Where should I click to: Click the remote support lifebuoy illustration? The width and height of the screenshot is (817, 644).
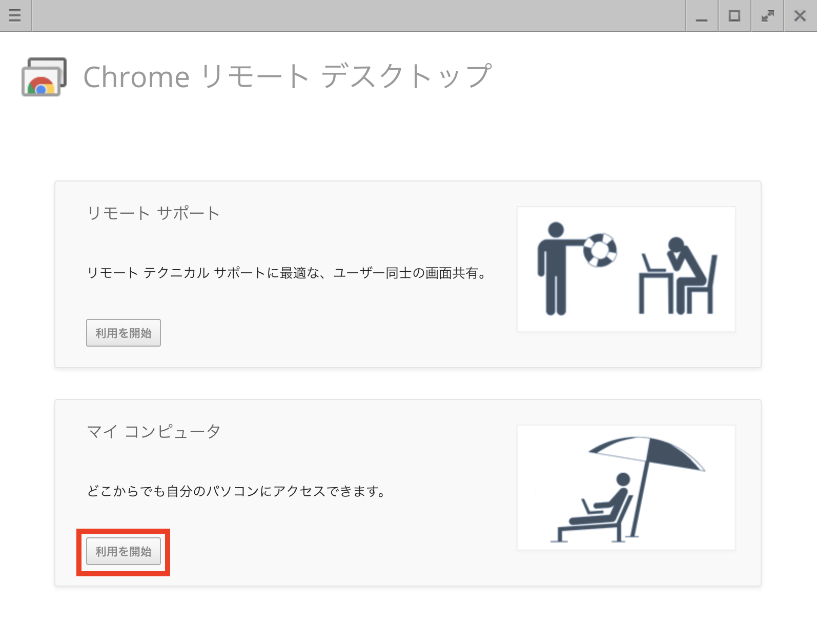coord(626,269)
